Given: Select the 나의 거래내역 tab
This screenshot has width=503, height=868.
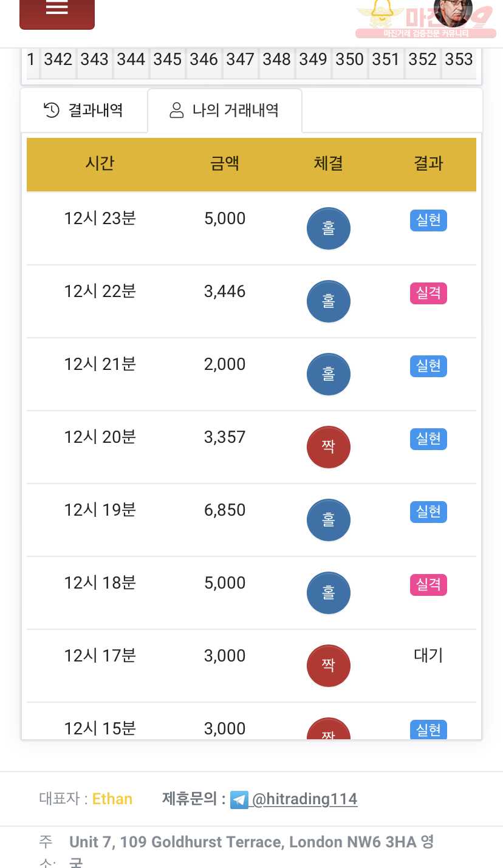Looking at the screenshot, I should pyautogui.click(x=225, y=110).
